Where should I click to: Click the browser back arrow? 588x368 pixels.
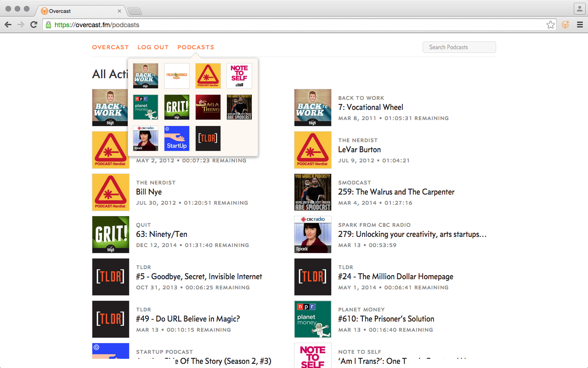[8, 25]
